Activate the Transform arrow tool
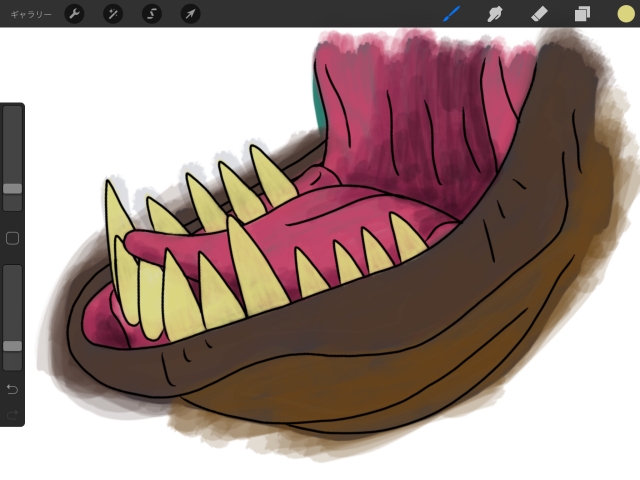The height and width of the screenshot is (480, 640). pos(189,14)
